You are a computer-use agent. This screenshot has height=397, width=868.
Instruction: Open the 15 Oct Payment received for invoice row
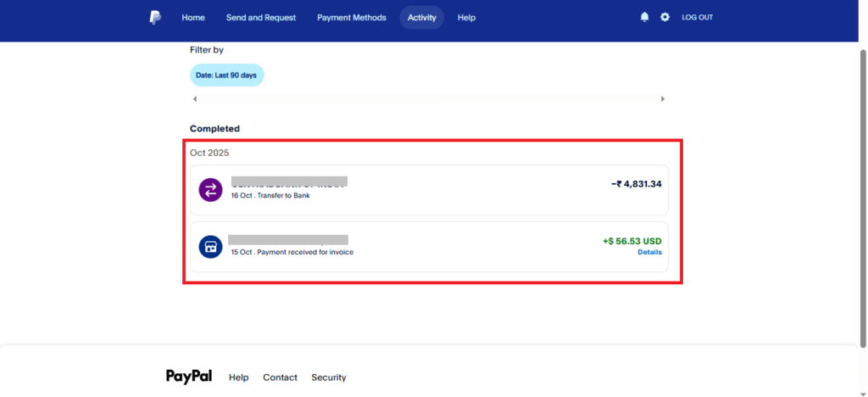click(x=429, y=247)
